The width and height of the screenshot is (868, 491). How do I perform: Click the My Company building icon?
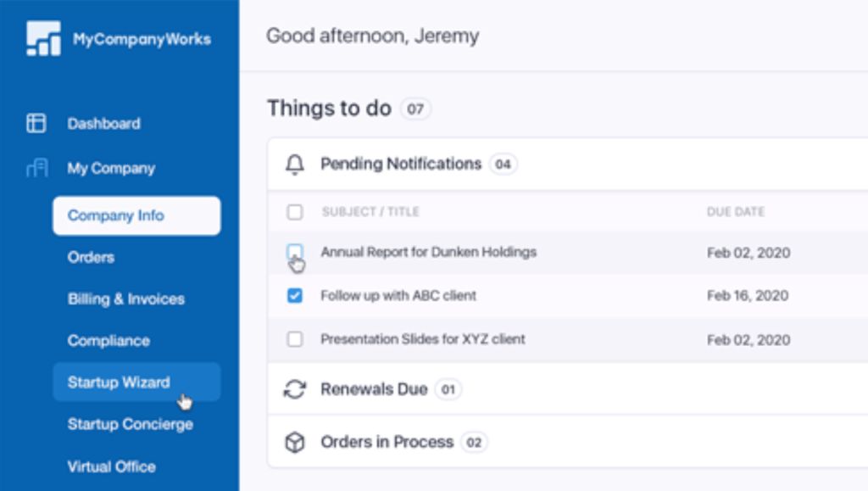[x=37, y=168]
